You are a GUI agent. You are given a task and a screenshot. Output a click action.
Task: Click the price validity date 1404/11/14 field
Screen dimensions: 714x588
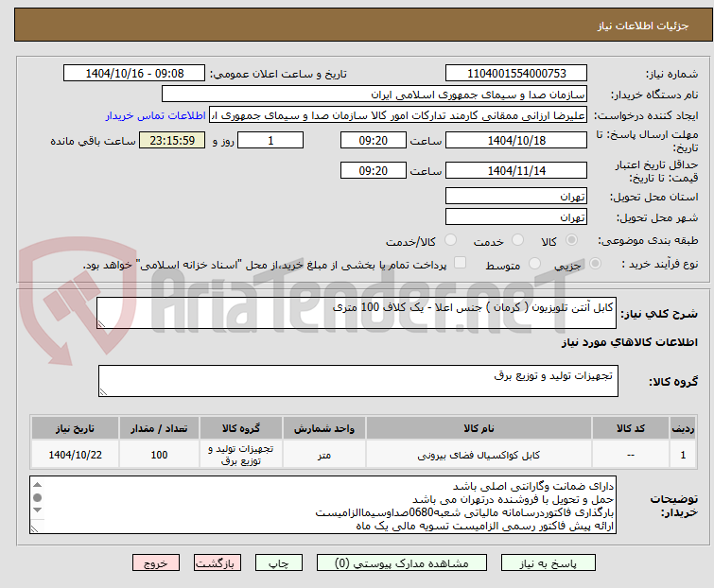coord(516,170)
